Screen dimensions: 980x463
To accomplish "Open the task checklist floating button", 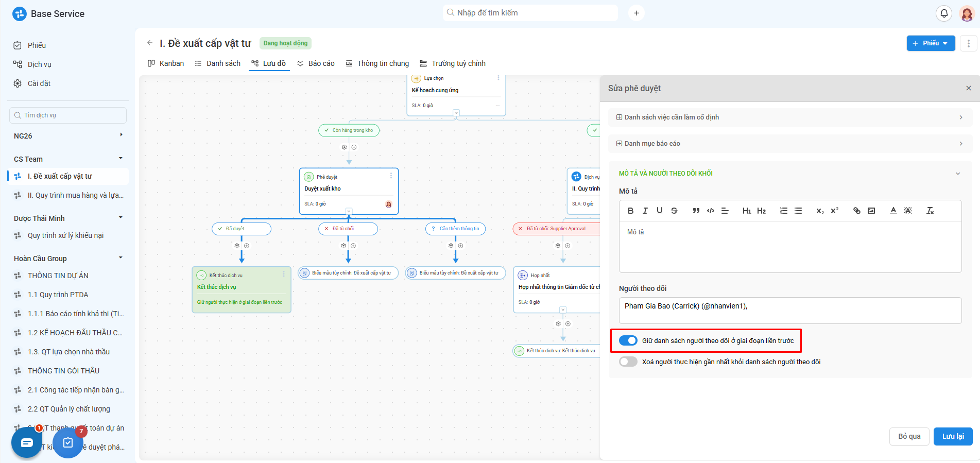I will [x=68, y=442].
